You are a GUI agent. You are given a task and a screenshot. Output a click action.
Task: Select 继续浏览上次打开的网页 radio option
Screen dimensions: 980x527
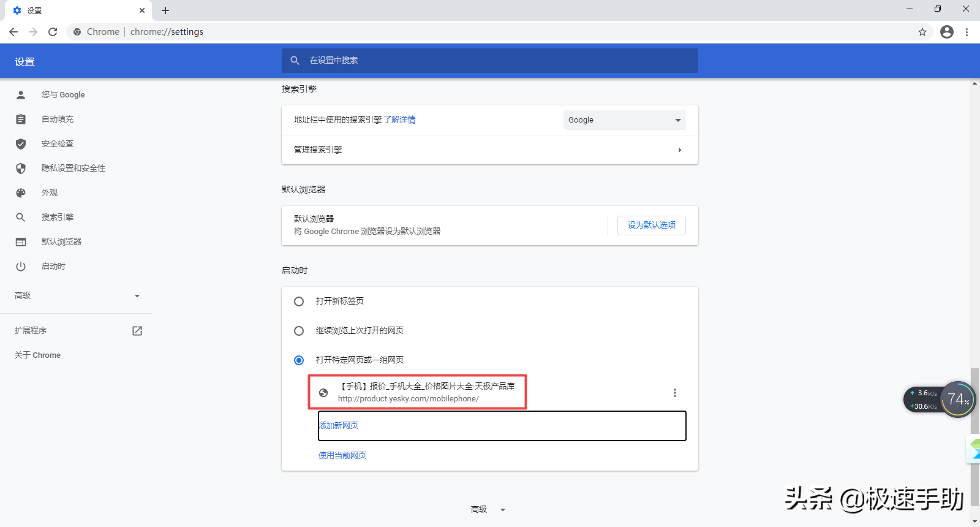pyautogui.click(x=299, y=331)
